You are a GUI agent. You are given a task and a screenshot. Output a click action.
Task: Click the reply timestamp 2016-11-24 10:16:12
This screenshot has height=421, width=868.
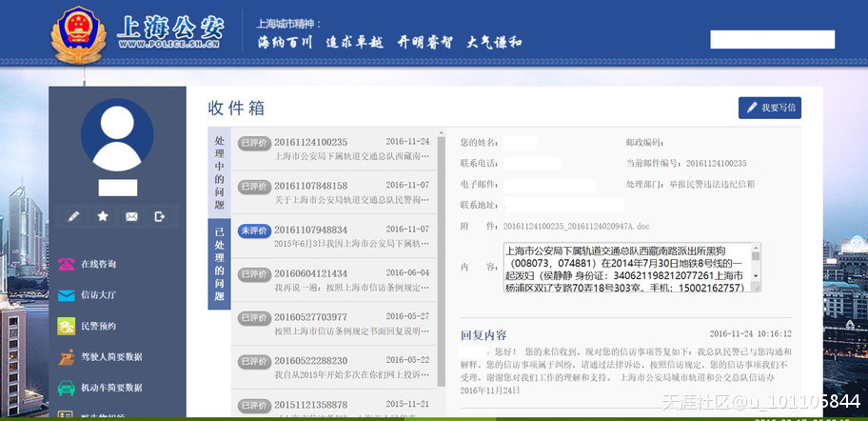click(750, 334)
